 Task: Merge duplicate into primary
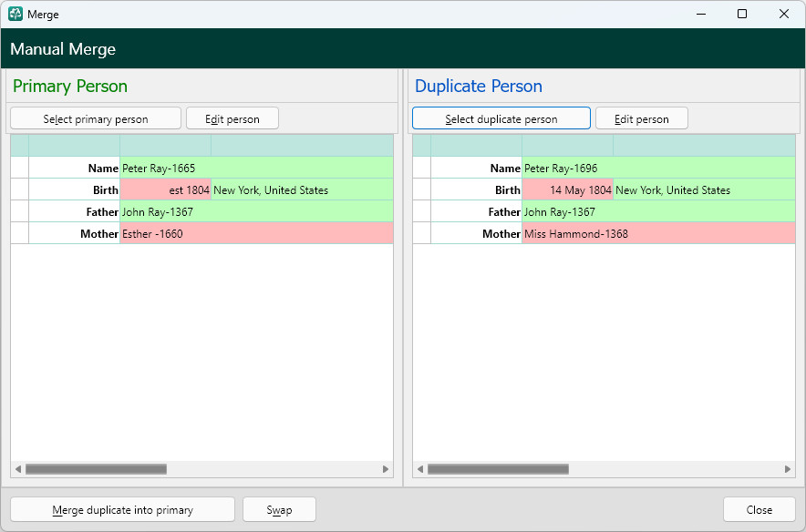coord(122,509)
